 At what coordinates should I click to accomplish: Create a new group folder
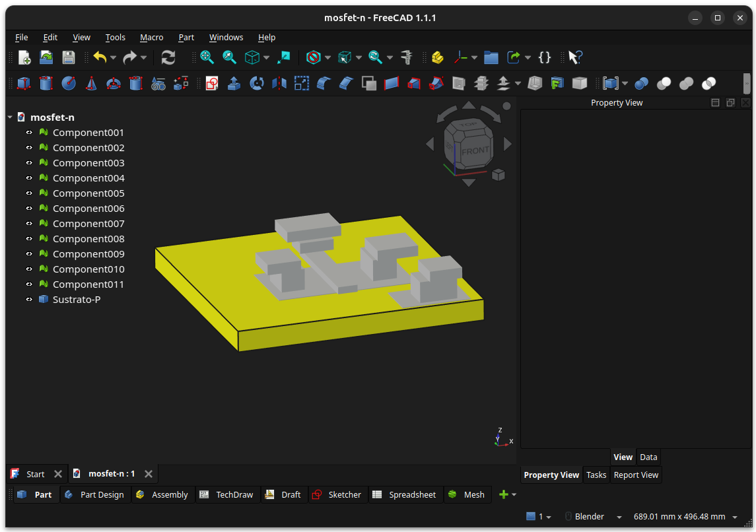coord(491,57)
